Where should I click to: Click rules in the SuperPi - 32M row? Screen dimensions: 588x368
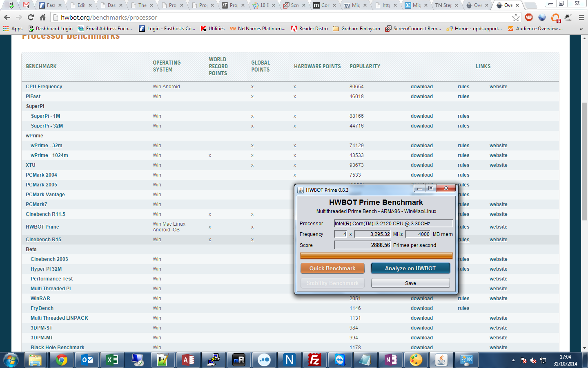click(463, 126)
